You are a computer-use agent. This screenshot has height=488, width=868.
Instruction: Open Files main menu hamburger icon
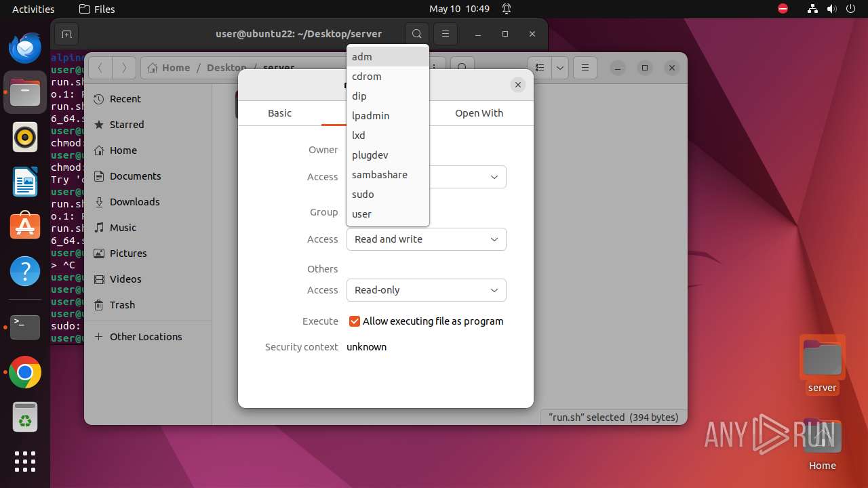coord(585,68)
